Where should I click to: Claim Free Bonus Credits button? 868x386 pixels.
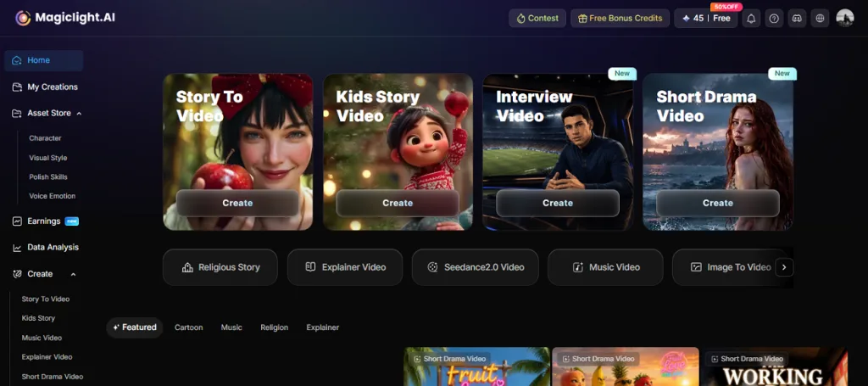tap(620, 19)
